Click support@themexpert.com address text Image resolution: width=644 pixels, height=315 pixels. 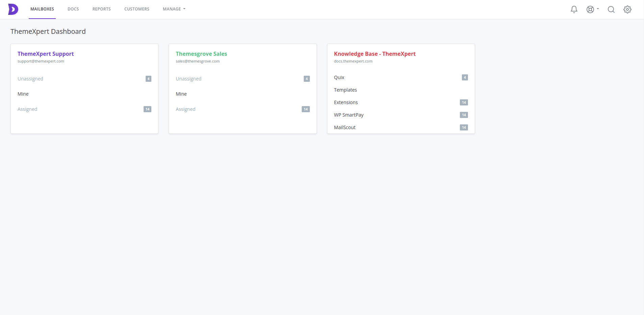click(41, 61)
